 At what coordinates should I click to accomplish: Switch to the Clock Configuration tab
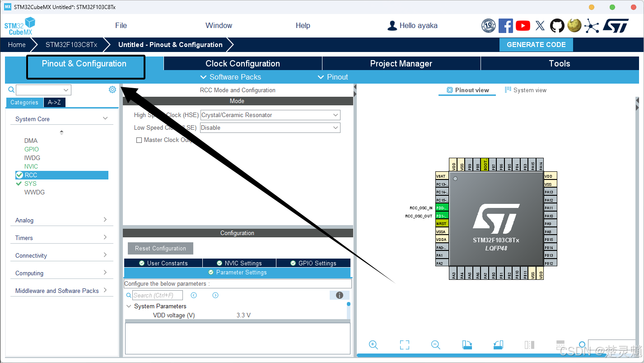click(x=243, y=64)
